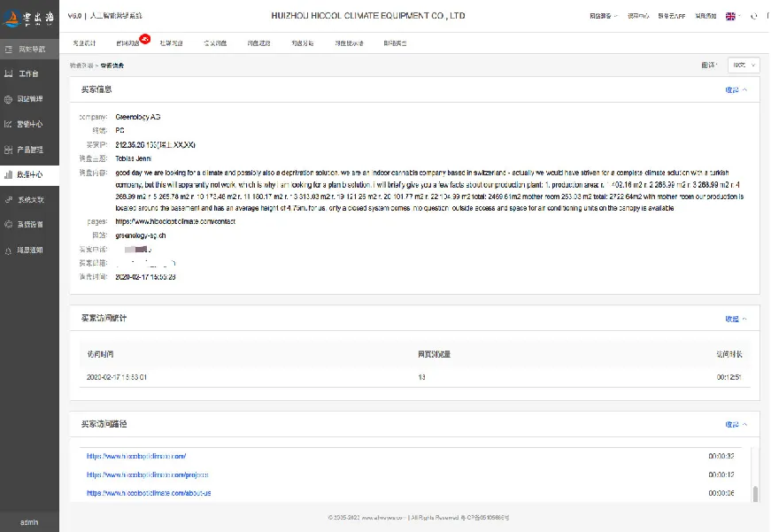Switch to the fourth tab in the tab row
This screenshot has width=771, height=532.
(x=215, y=43)
